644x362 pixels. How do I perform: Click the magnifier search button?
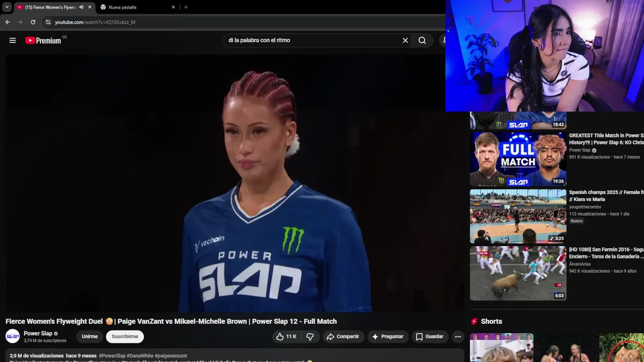(x=422, y=40)
